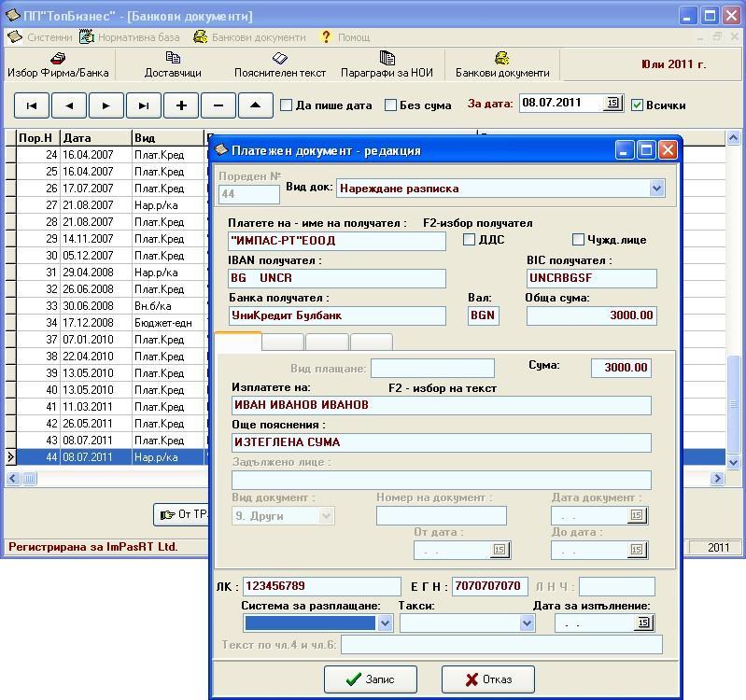This screenshot has width=746, height=700.
Task: Click Банка получател field УниКредит Булбанк
Action: click(337, 315)
